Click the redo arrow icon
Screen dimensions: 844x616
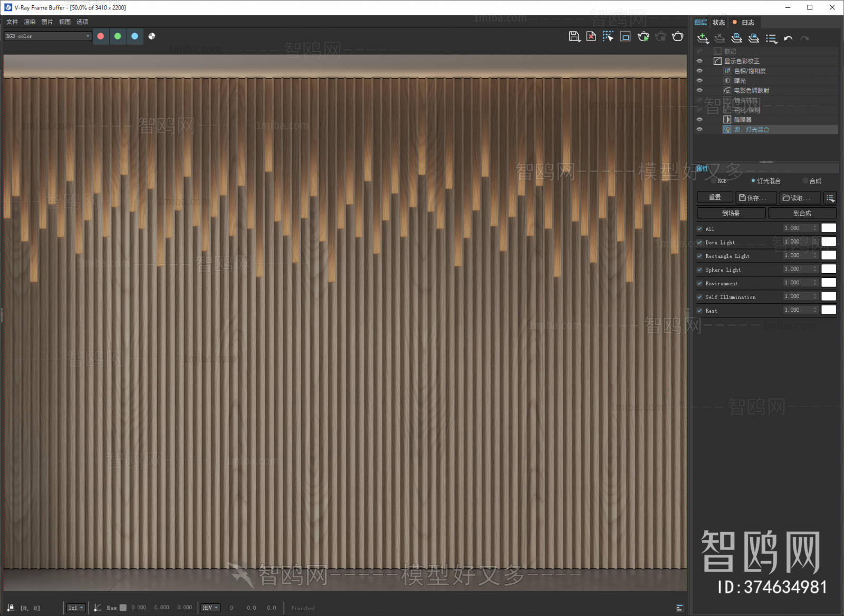805,38
